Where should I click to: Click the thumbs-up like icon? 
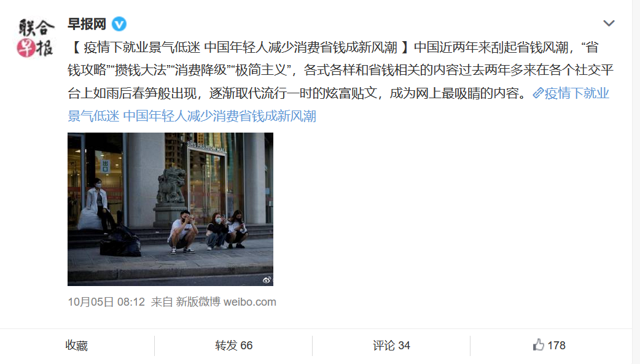[539, 345]
